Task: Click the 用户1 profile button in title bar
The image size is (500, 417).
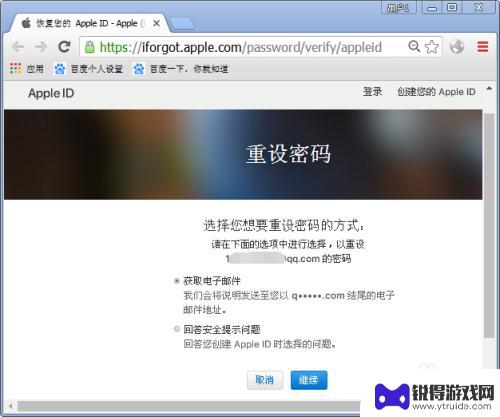Action: pyautogui.click(x=398, y=8)
